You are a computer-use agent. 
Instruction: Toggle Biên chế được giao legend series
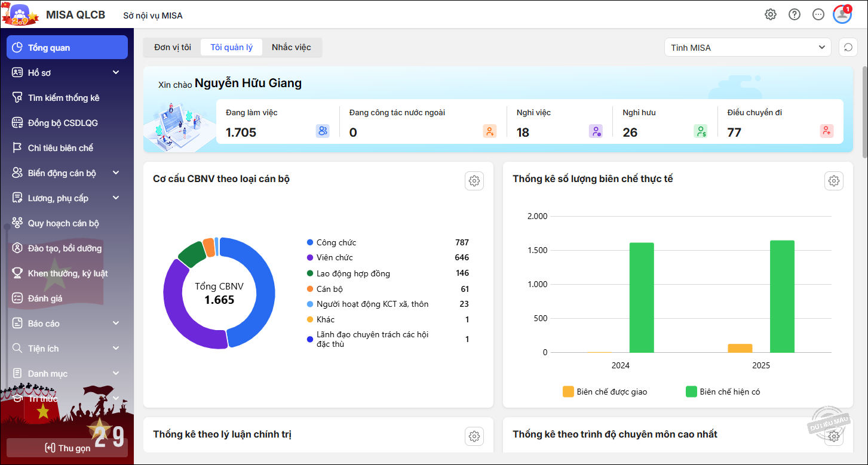pyautogui.click(x=605, y=392)
